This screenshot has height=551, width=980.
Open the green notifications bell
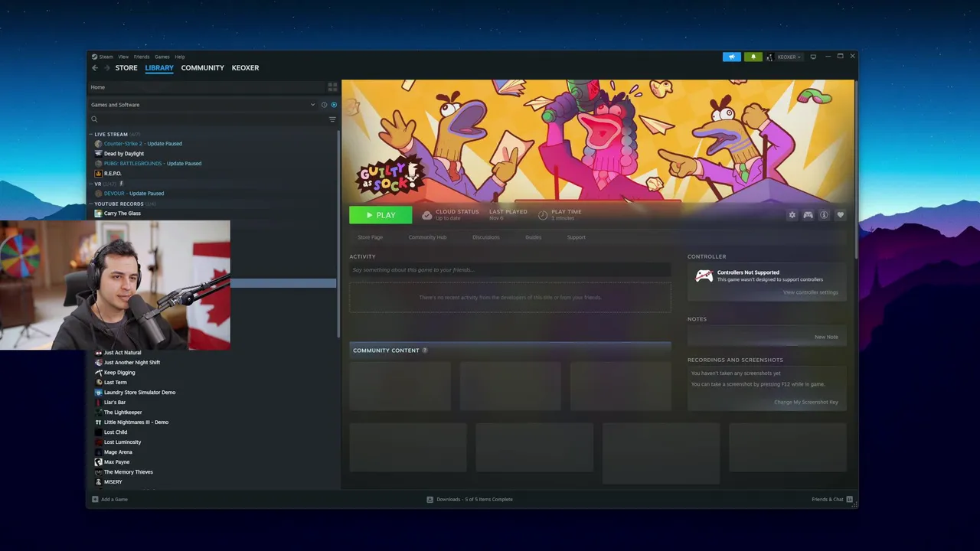[753, 57]
